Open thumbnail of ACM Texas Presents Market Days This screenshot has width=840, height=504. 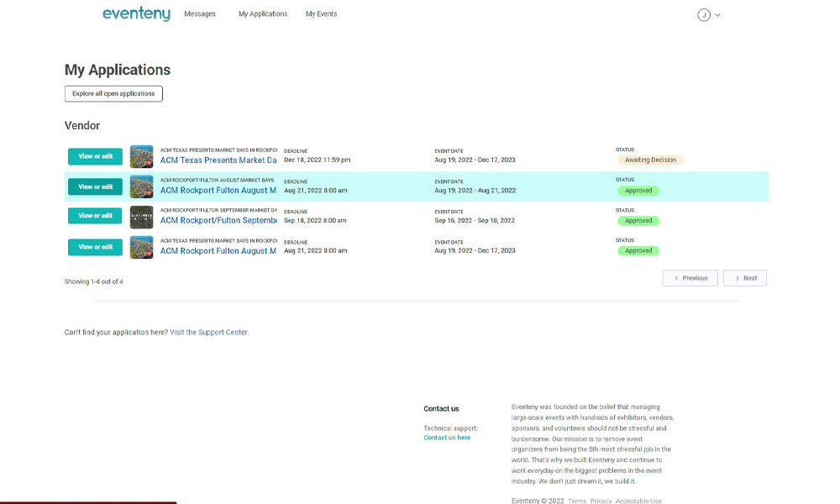click(141, 156)
